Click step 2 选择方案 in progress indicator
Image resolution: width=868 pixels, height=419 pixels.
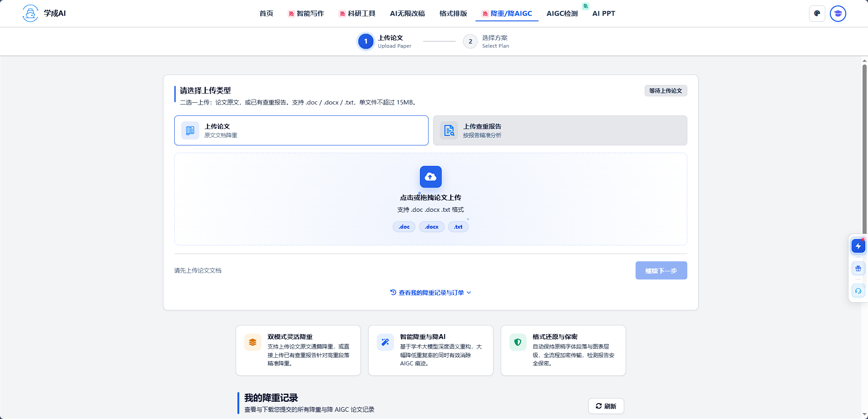click(x=486, y=41)
